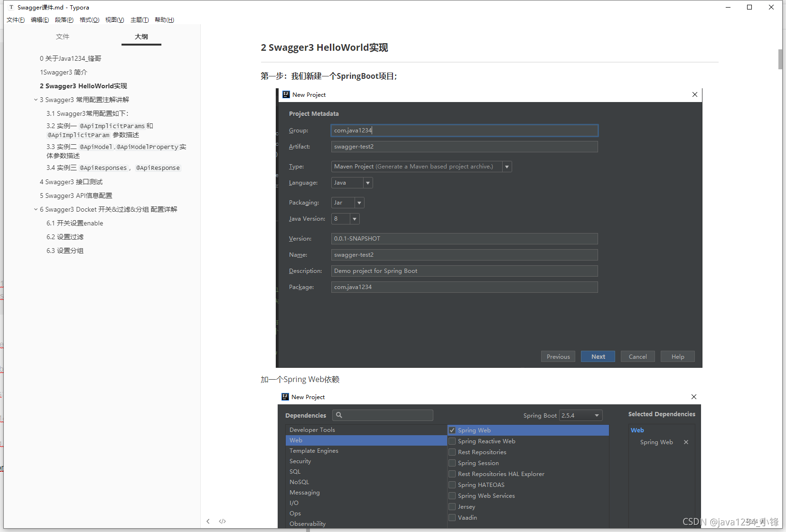This screenshot has width=786, height=532.
Task: Click the IntelliJ logo in the first New Project dialog
Action: point(286,94)
